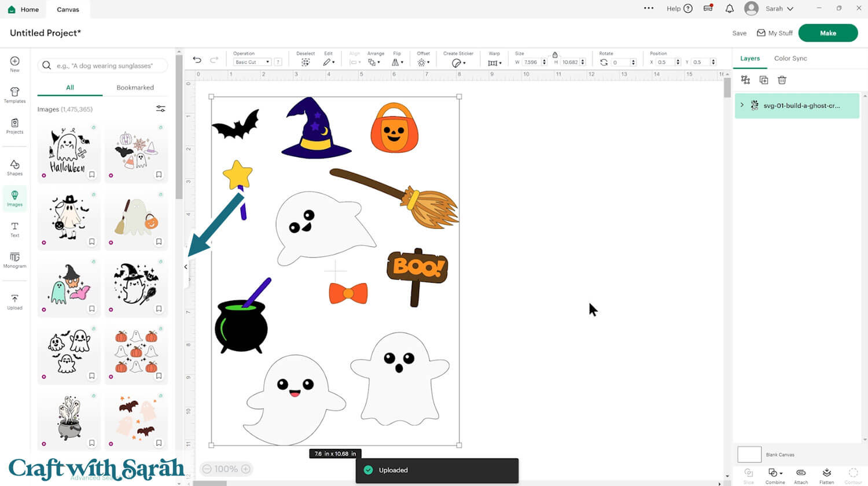Open the Monogram tool
This screenshot has width=868, height=486.
point(14,260)
